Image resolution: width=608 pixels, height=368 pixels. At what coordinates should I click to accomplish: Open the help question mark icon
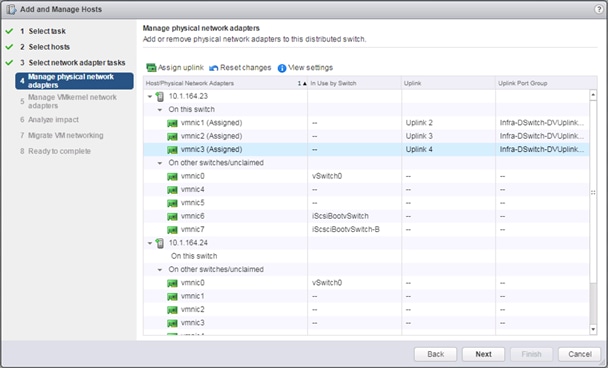[x=599, y=9]
